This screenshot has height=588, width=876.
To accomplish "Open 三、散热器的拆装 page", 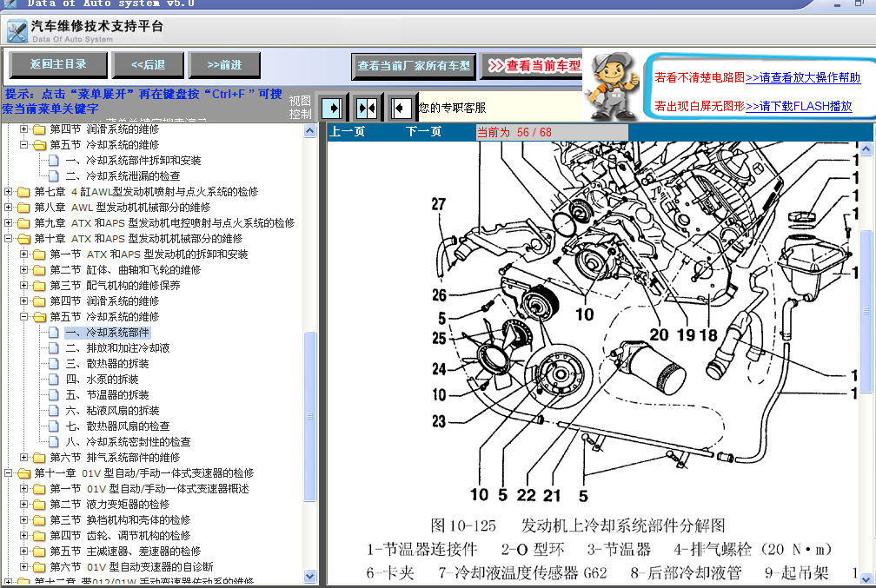I will click(x=107, y=364).
